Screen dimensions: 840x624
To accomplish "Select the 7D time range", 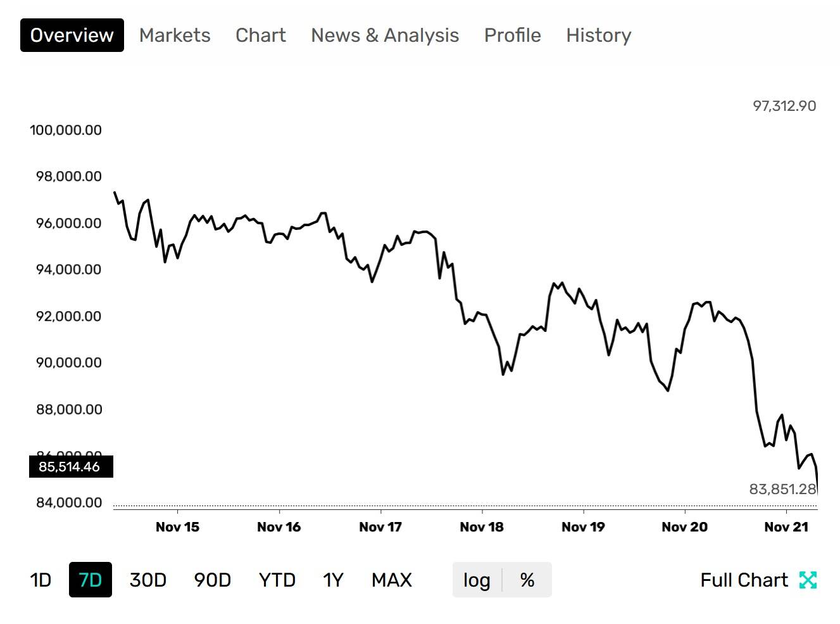I will (90, 580).
